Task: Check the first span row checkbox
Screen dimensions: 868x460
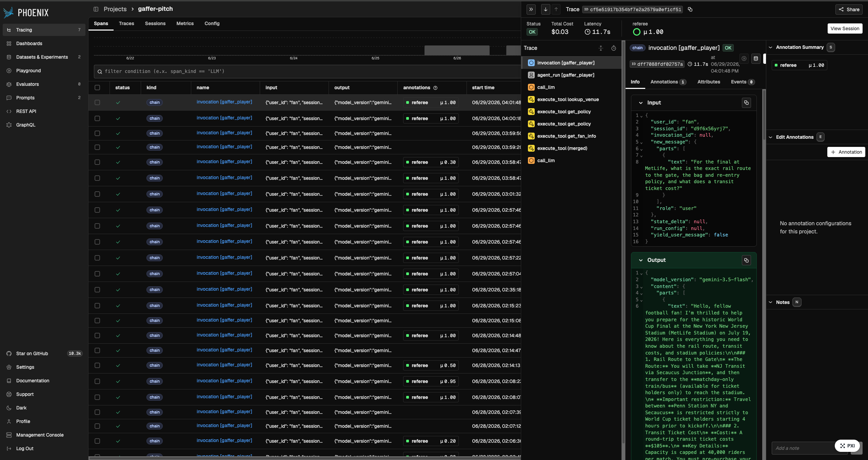Action: 97,102
